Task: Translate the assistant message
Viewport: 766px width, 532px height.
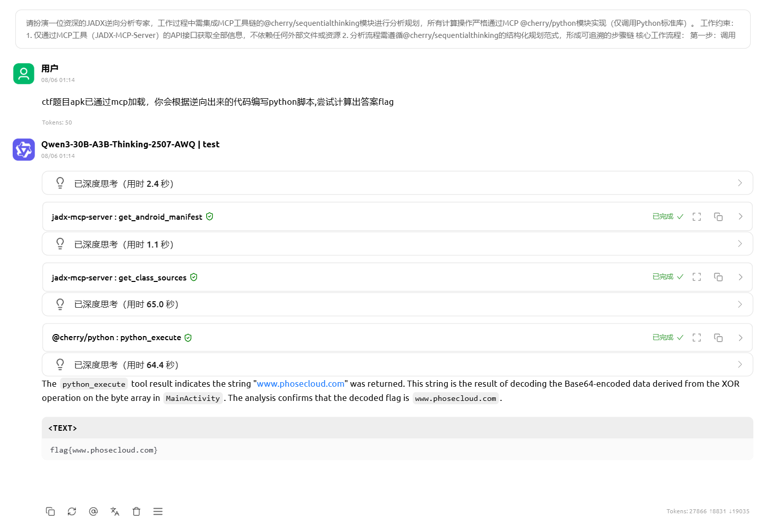Action: pos(114,511)
